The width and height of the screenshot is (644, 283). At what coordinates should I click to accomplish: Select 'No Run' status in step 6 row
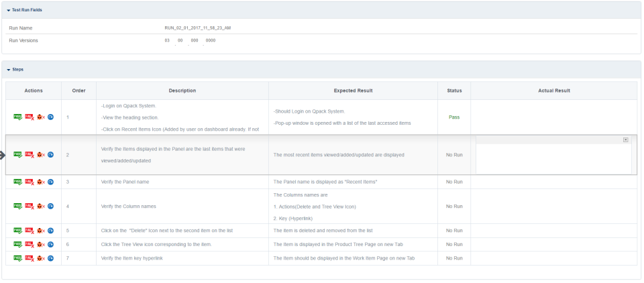(x=454, y=244)
